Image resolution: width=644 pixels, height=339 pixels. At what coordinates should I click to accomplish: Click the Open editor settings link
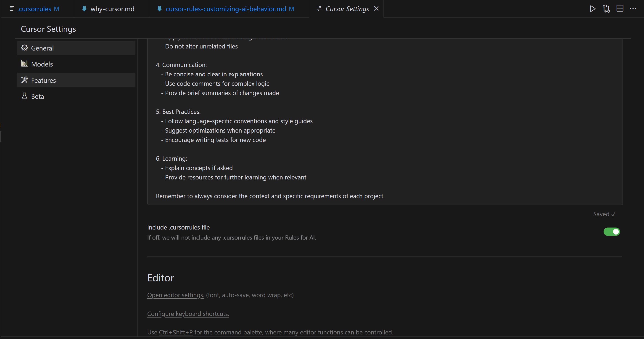[176, 295]
